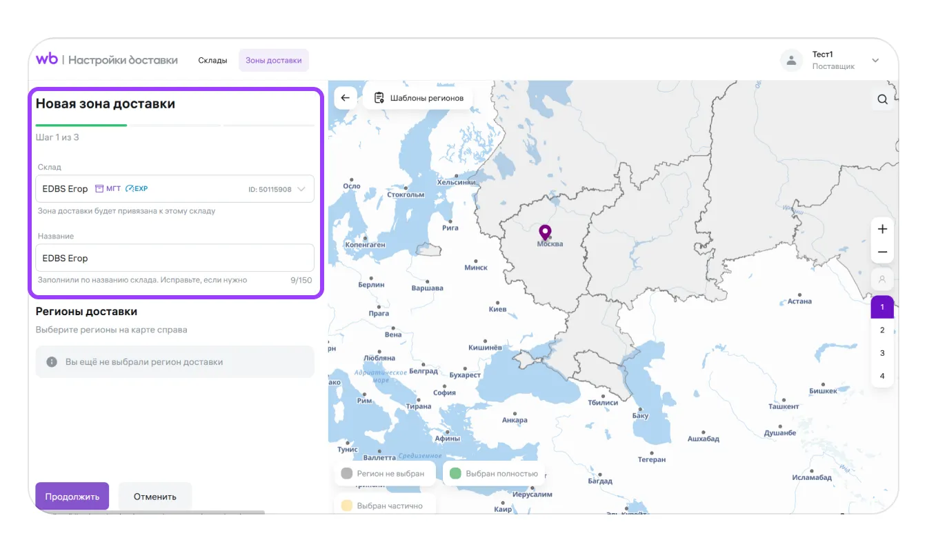Image resolution: width=927 pixels, height=560 pixels.
Task: Select map level 2
Action: (x=882, y=330)
